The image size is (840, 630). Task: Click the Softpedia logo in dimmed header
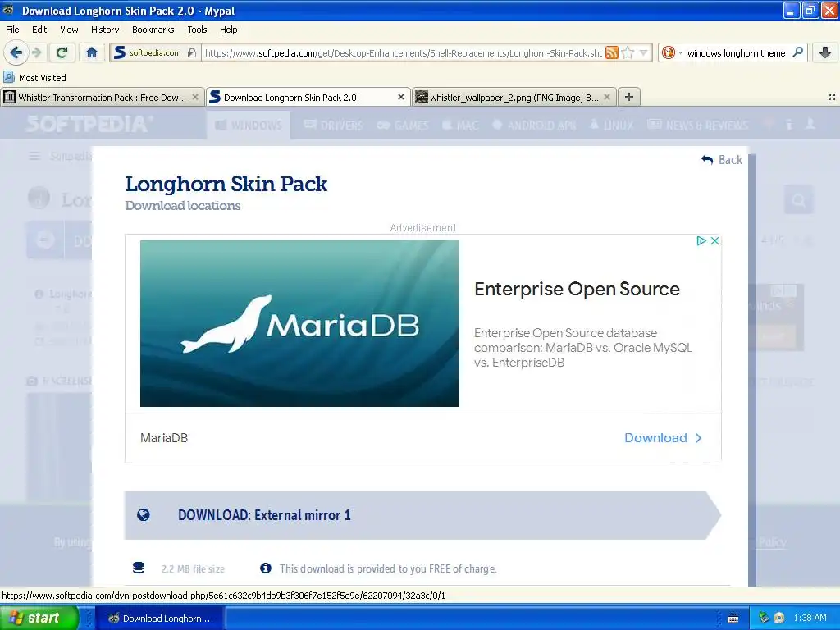[89, 125]
